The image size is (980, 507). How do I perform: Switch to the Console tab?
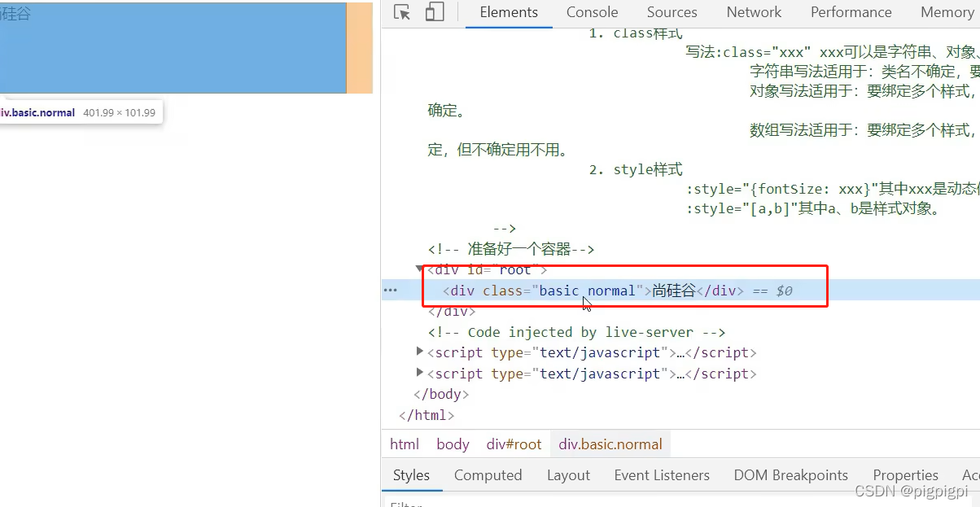point(593,12)
